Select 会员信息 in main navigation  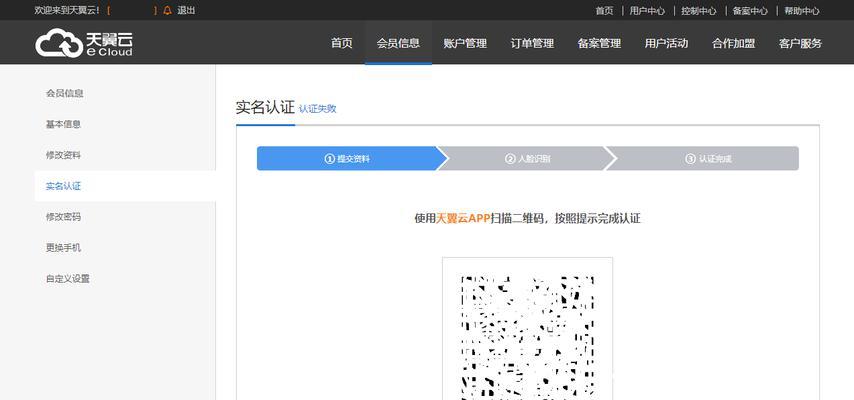pyautogui.click(x=398, y=43)
